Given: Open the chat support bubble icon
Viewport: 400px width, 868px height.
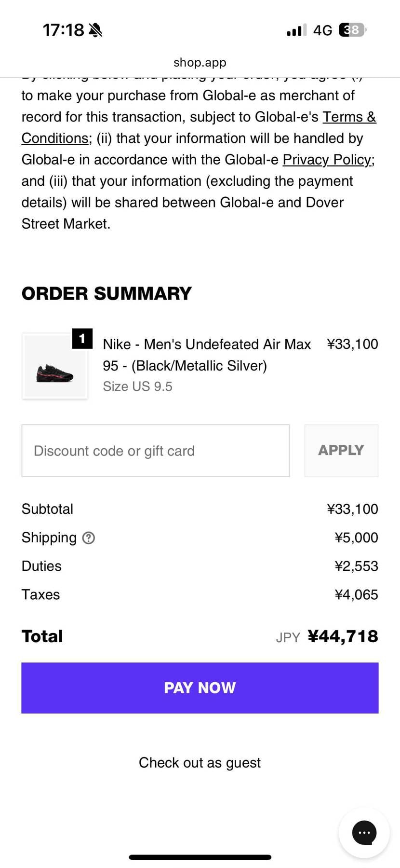Looking at the screenshot, I should [364, 832].
